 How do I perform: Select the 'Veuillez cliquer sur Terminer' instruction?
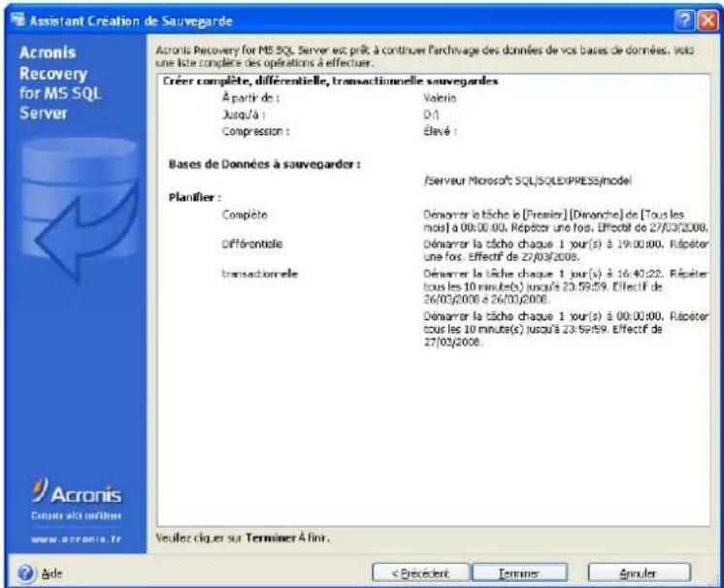tap(243, 538)
